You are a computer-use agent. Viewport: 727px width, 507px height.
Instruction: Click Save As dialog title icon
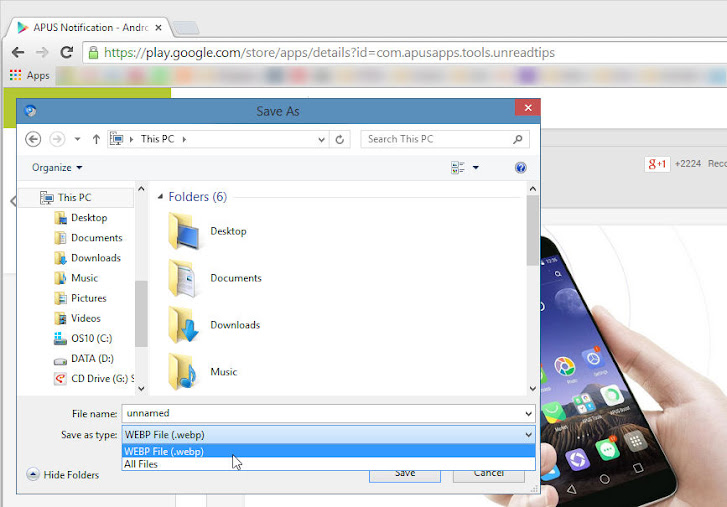[x=31, y=111]
